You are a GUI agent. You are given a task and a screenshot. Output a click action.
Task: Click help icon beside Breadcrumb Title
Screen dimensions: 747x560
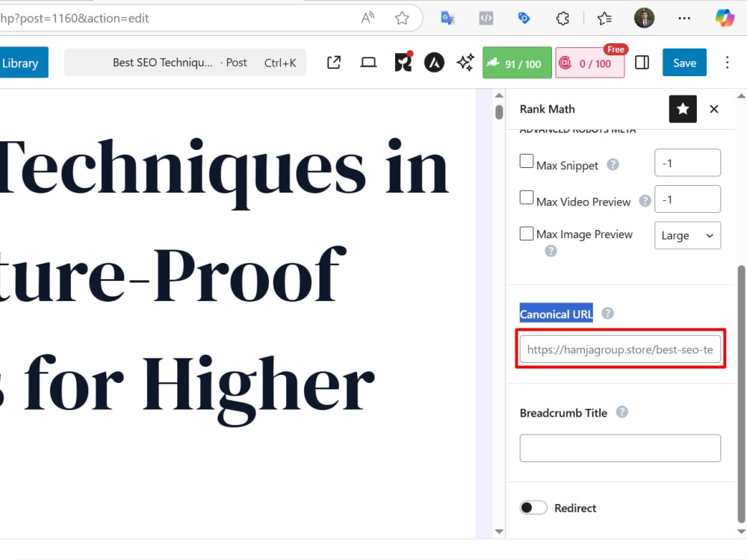(x=622, y=412)
